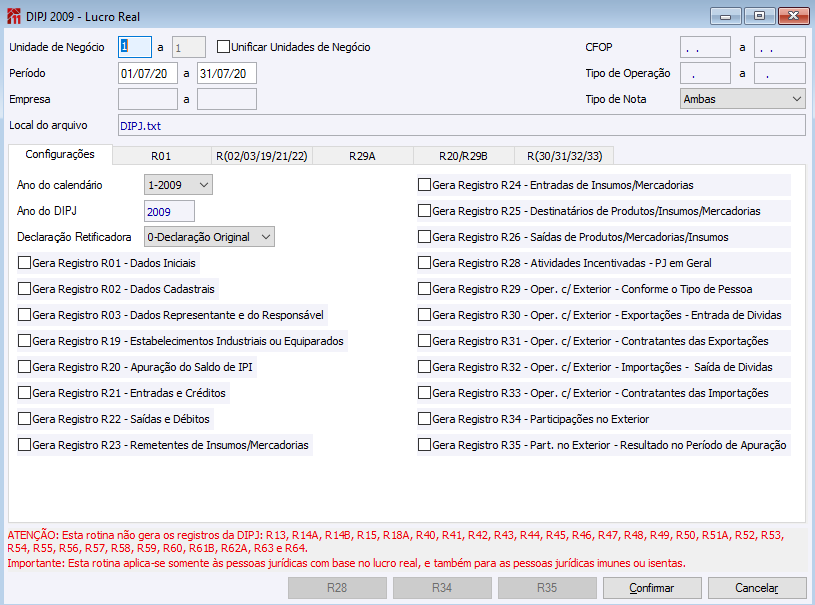Click the Ano do DIPJ field 2009
815x605 pixels.
coord(169,211)
